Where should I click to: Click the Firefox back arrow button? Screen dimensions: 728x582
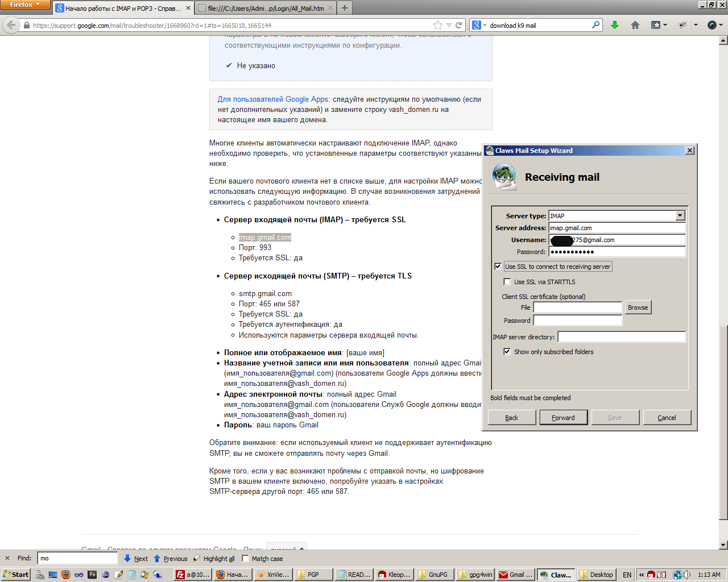pyautogui.click(x=11, y=25)
